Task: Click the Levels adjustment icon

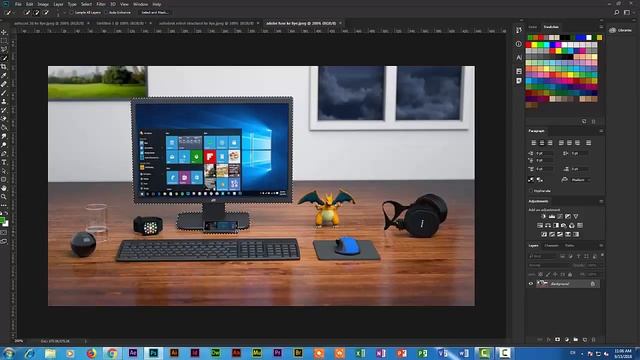Action: click(552, 216)
